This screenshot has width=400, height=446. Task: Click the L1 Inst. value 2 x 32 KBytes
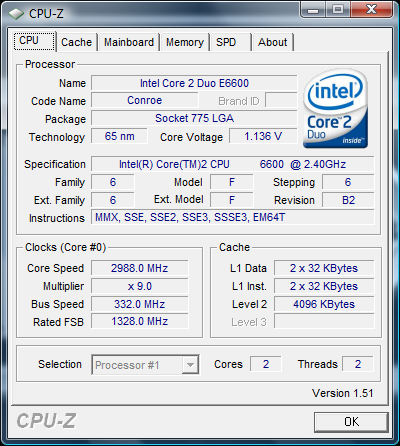point(324,286)
